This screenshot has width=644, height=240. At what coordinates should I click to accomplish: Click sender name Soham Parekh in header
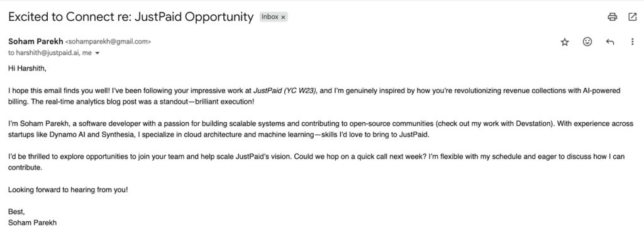tap(35, 41)
